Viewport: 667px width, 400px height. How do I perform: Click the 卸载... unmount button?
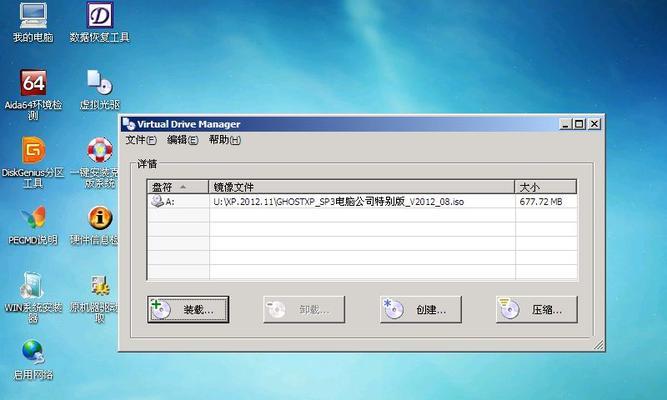tap(304, 309)
